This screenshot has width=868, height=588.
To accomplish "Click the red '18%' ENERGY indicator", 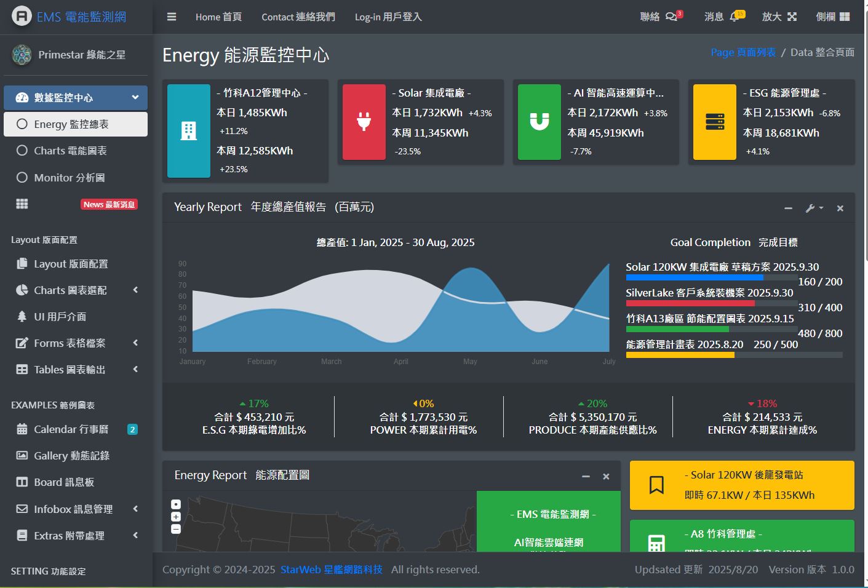I will coord(762,403).
